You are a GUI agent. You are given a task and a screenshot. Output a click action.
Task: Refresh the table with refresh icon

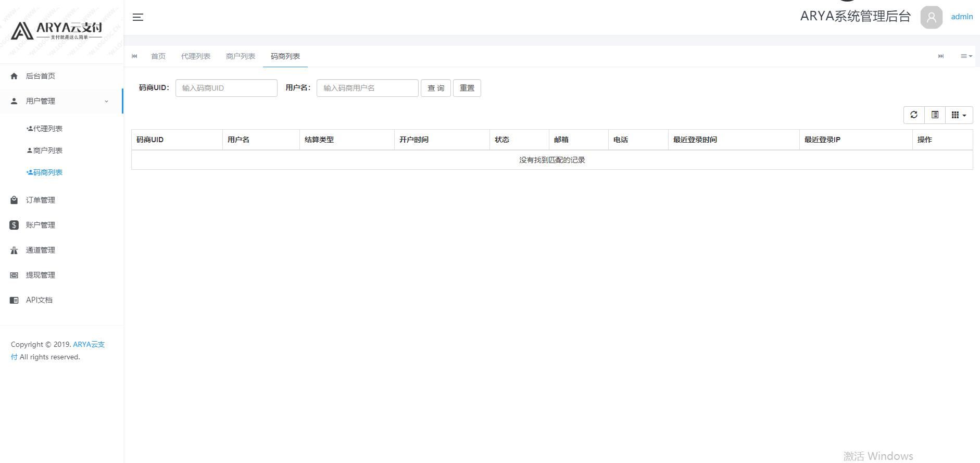click(x=914, y=115)
